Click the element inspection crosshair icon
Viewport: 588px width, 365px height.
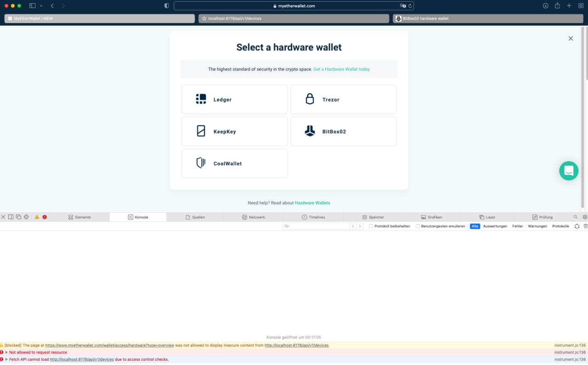tap(26, 217)
